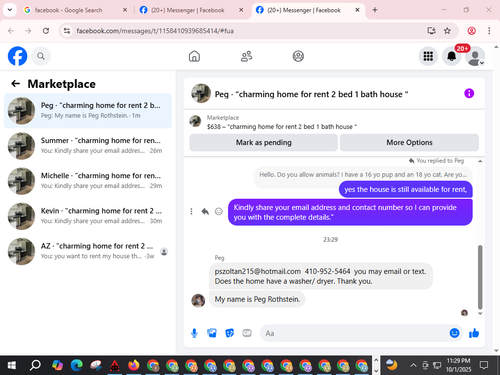Click AZ conversation seen avatar icon
Image resolution: width=500 pixels, height=375 pixels.
click(x=164, y=252)
